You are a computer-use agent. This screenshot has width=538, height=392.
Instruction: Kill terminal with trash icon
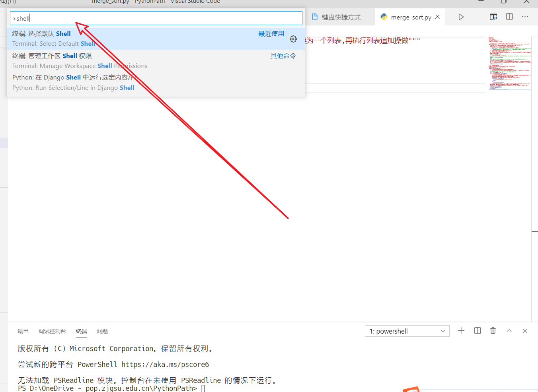pyautogui.click(x=493, y=331)
